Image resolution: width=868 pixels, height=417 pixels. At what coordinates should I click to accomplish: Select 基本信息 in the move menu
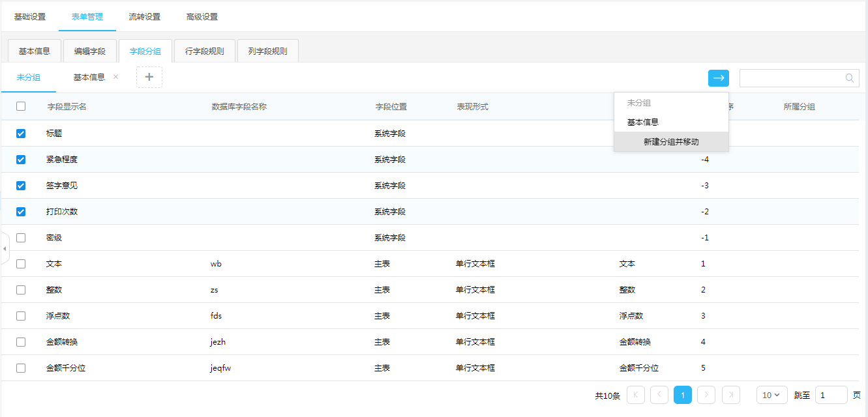point(643,122)
